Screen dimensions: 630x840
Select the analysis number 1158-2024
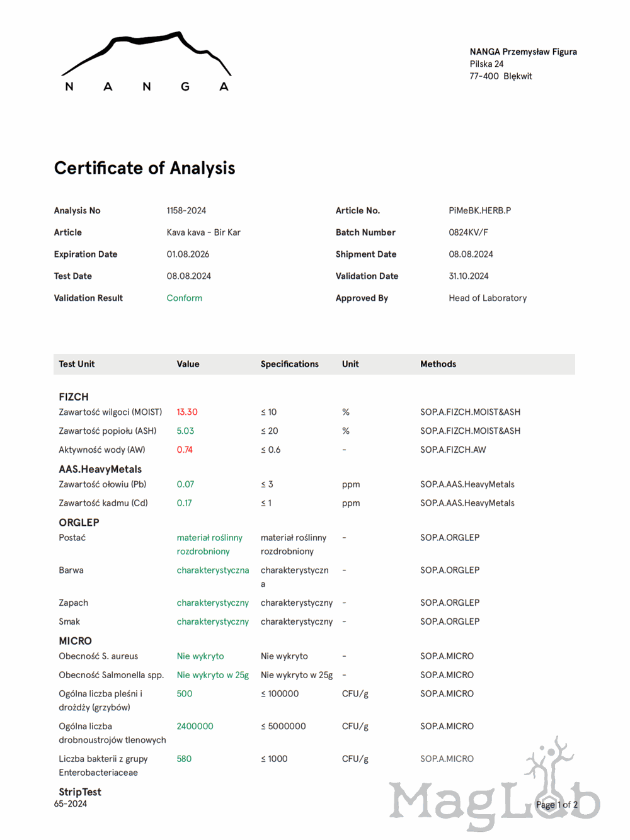tap(186, 210)
